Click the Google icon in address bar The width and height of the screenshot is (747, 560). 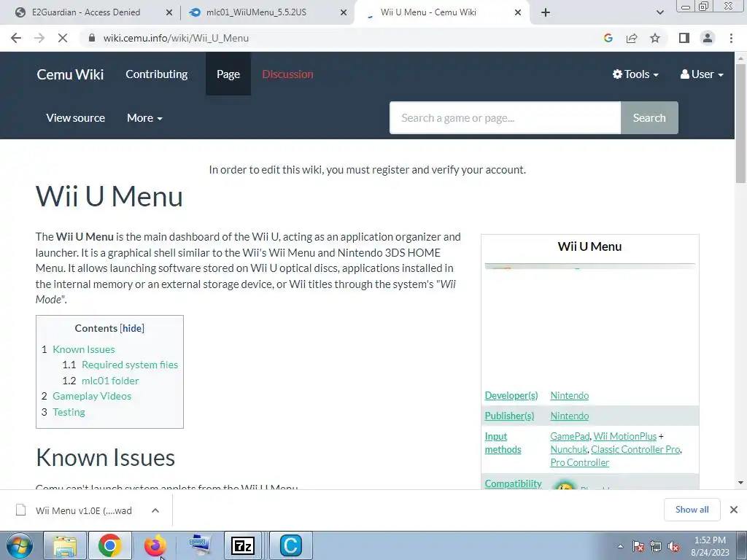coord(608,38)
